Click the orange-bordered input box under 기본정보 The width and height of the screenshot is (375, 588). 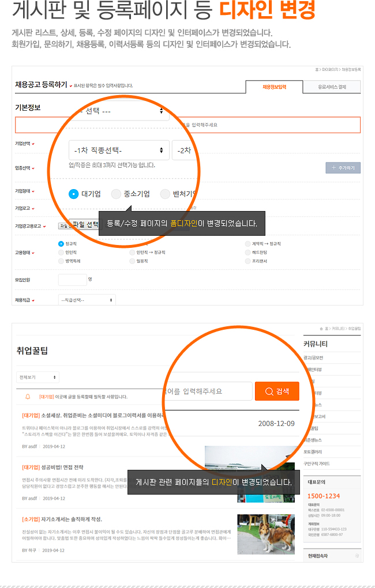coord(187,125)
